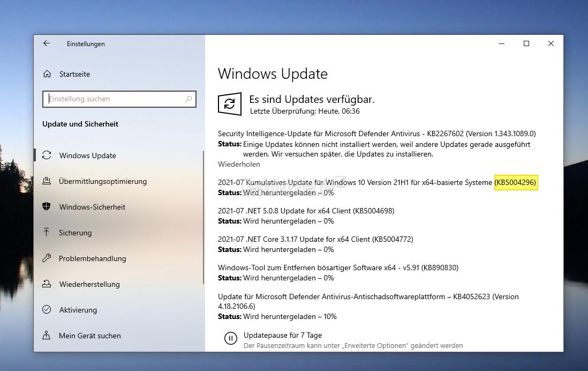Image resolution: width=588 pixels, height=371 pixels.
Task: Click the Windows-Tool bösartiger Software KB890830 entry
Action: 338,268
